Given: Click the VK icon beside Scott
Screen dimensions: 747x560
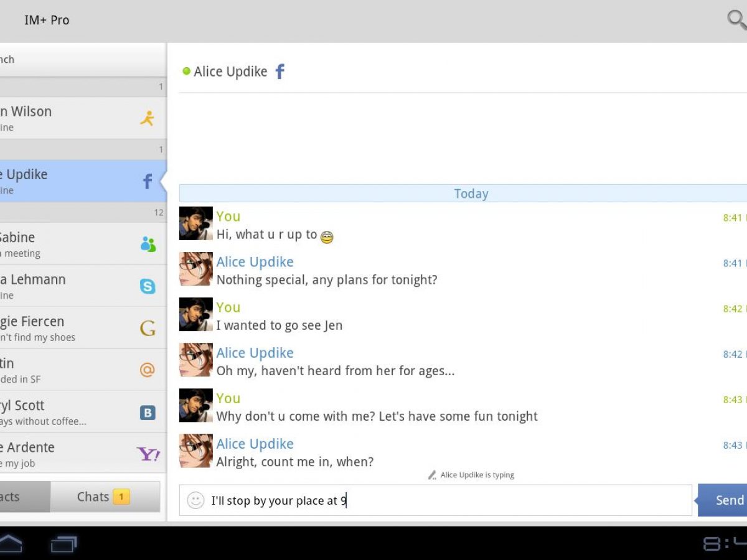Looking at the screenshot, I should (148, 413).
